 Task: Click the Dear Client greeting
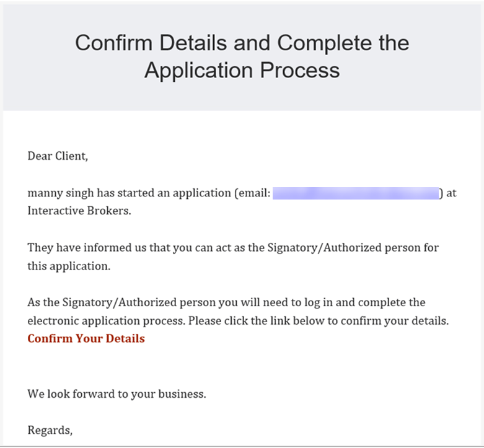58,156
